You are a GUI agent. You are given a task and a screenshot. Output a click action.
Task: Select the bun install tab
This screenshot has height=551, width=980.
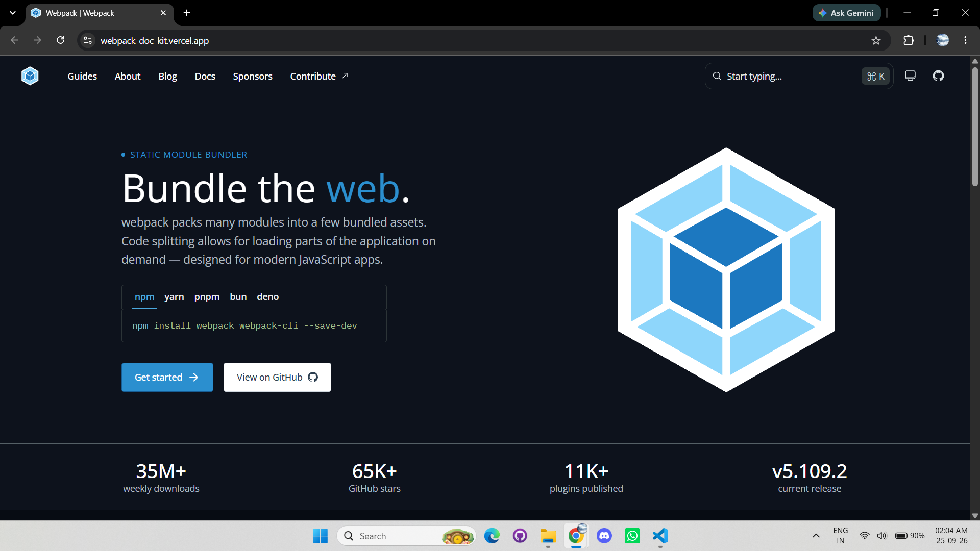[x=238, y=297]
